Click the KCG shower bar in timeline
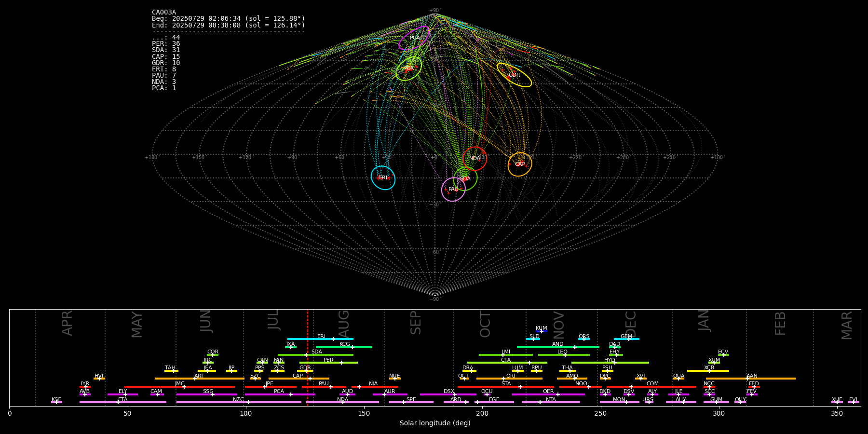 point(344,347)
